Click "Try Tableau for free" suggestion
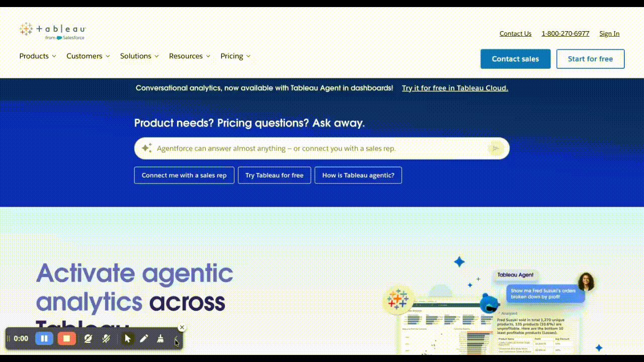Image resolution: width=644 pixels, height=362 pixels. tap(274, 175)
